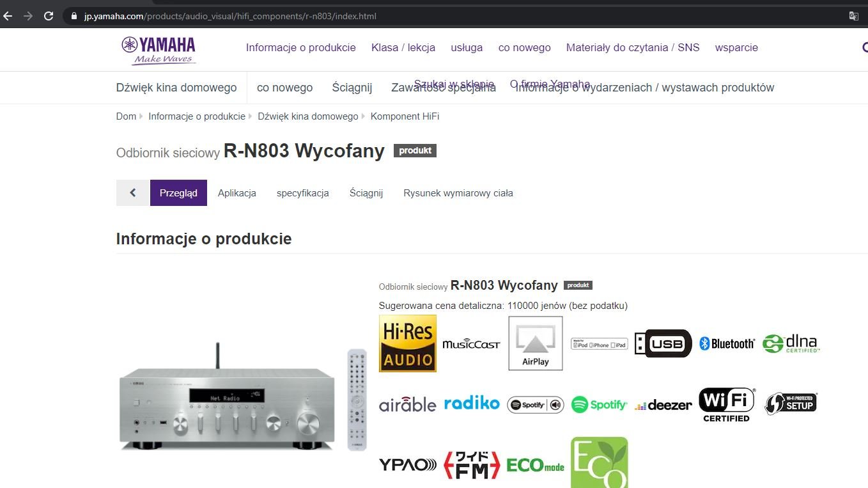Click the browser address bar URL

pos(230,16)
